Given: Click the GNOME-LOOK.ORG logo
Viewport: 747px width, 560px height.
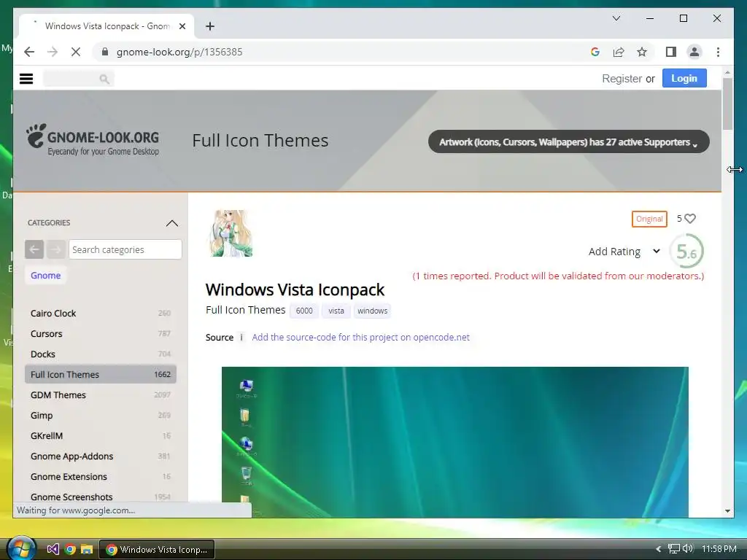Looking at the screenshot, I should click(x=93, y=140).
